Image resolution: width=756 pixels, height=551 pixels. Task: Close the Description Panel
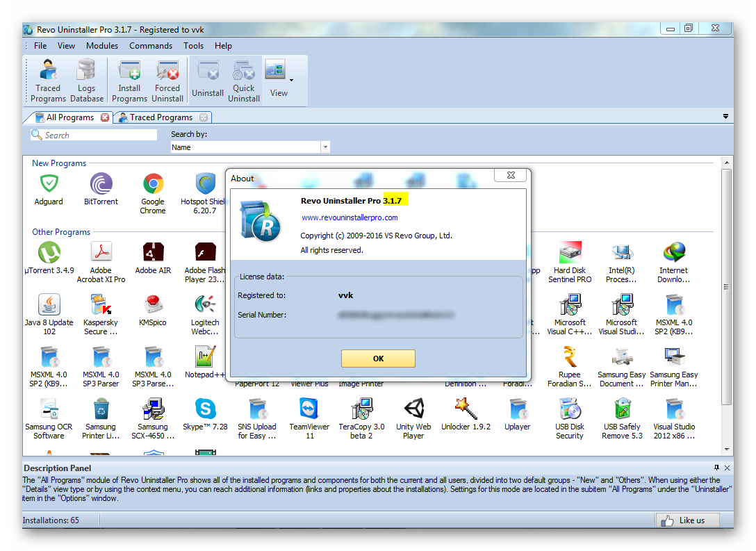tap(727, 468)
